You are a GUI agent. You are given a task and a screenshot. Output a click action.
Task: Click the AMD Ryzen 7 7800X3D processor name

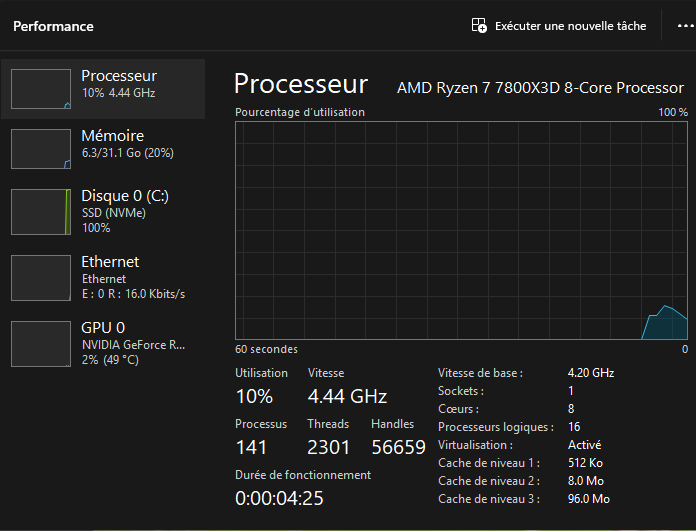click(x=540, y=88)
